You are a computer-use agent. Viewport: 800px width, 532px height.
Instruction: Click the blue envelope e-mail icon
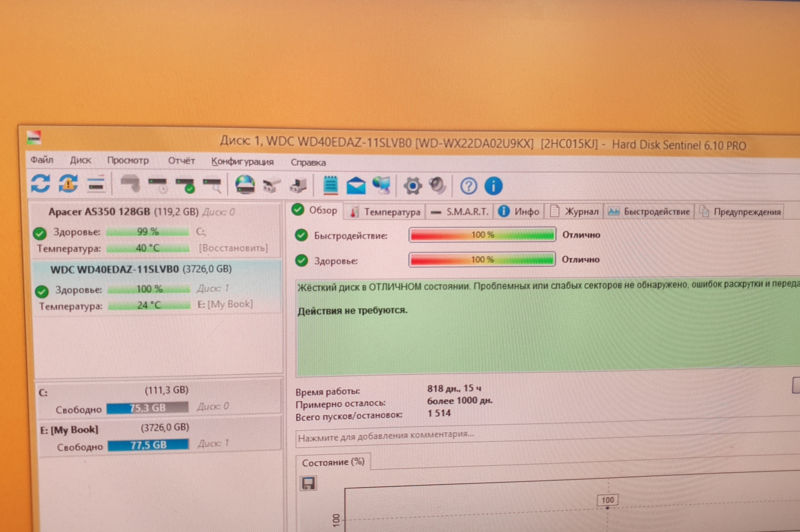click(x=356, y=186)
